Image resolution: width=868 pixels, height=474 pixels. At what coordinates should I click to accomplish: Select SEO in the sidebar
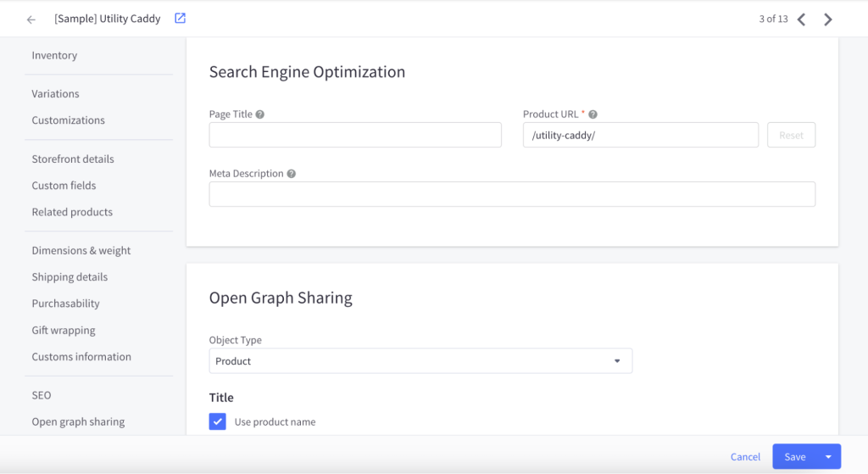(42, 395)
